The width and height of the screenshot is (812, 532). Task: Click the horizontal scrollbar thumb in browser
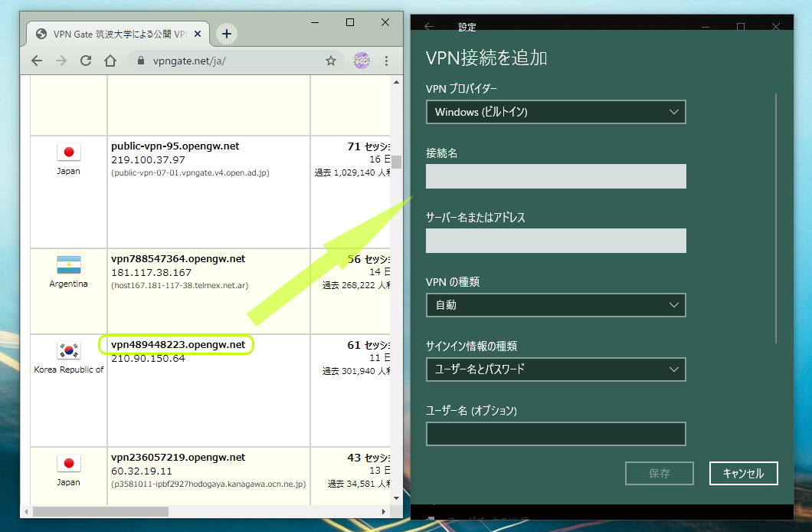(x=100, y=512)
